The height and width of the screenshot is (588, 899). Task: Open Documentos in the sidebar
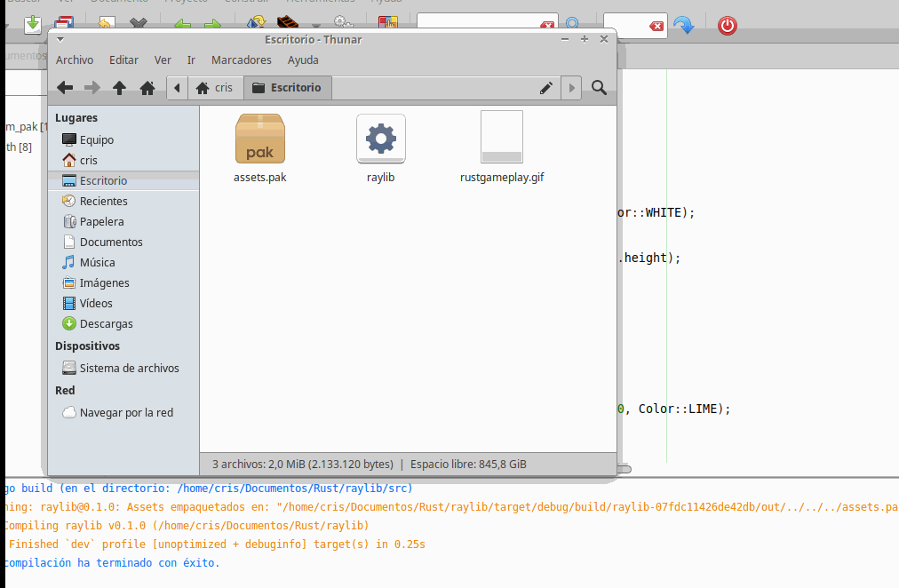123,242
